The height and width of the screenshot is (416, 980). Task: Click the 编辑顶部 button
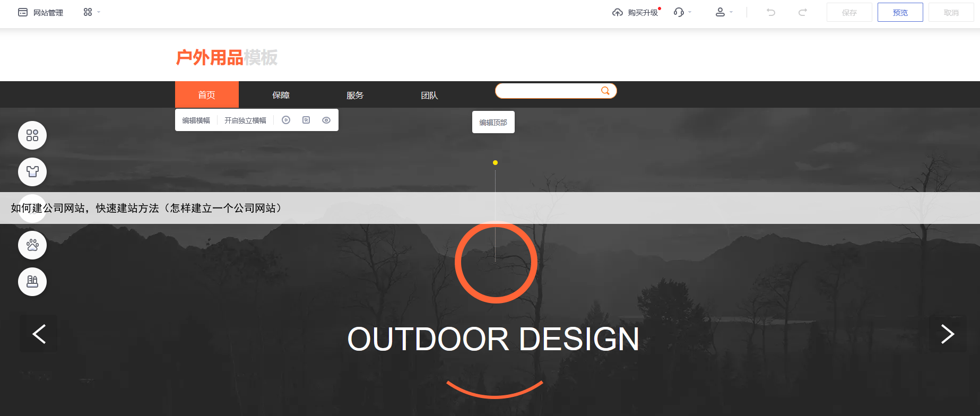coord(493,122)
